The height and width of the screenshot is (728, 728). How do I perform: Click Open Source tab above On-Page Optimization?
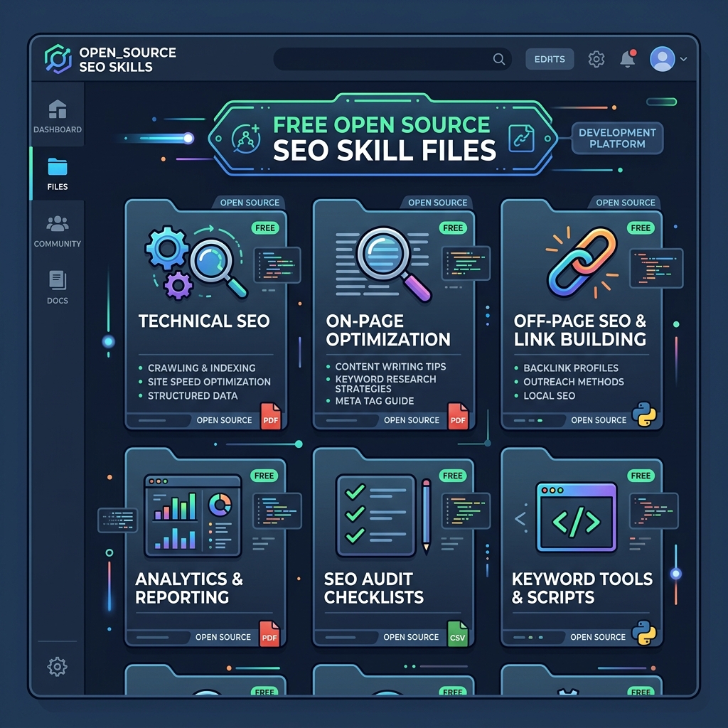[x=437, y=203]
